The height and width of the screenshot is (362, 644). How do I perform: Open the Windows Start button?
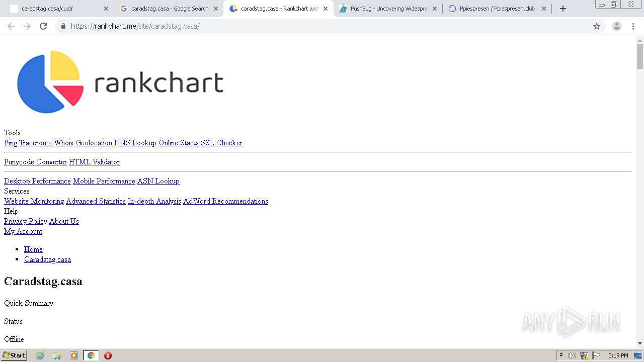[x=14, y=355]
